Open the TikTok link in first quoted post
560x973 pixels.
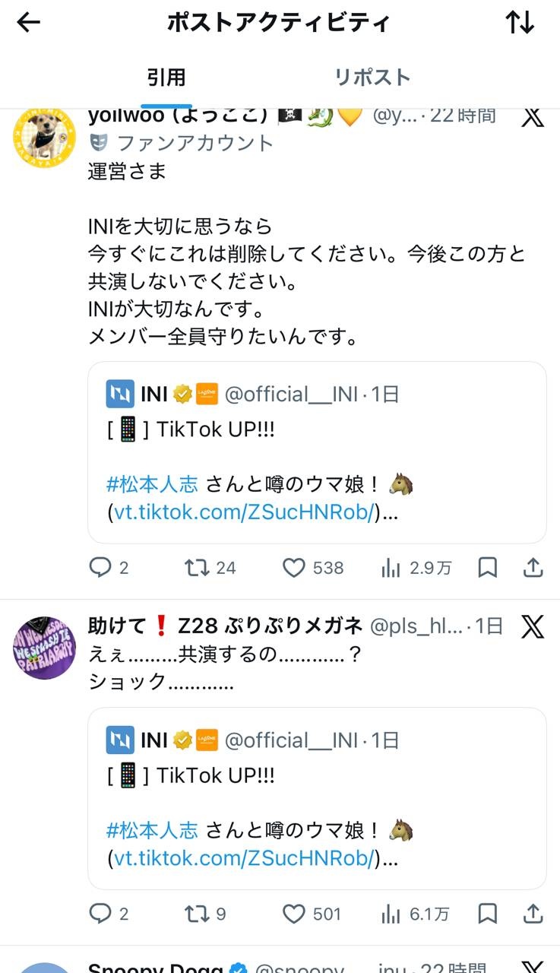(x=244, y=512)
